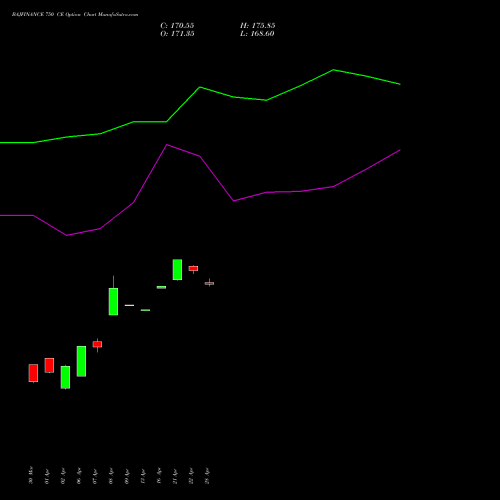Select the tall green candlestick for 08 Apr
This screenshot has height=500, width=500.
(113, 301)
